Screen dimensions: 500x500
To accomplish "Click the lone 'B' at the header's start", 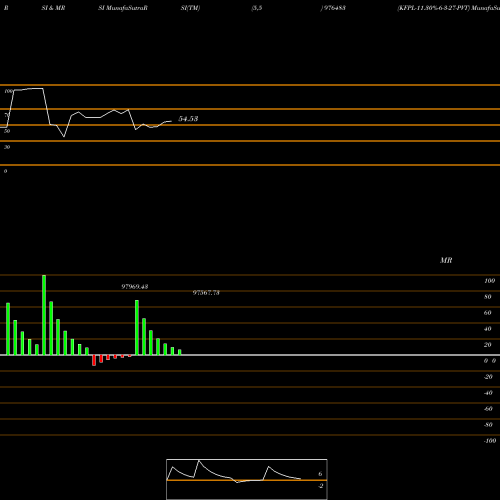I will (6, 8).
